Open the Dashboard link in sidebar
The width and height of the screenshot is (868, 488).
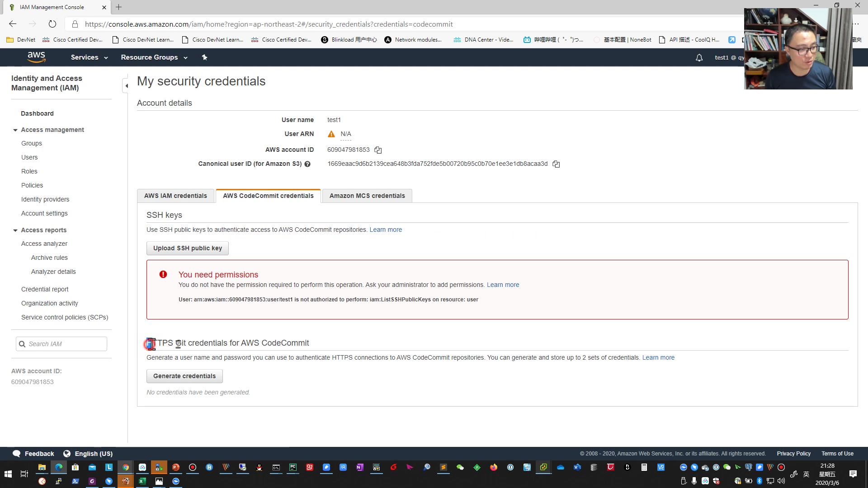pos(37,113)
